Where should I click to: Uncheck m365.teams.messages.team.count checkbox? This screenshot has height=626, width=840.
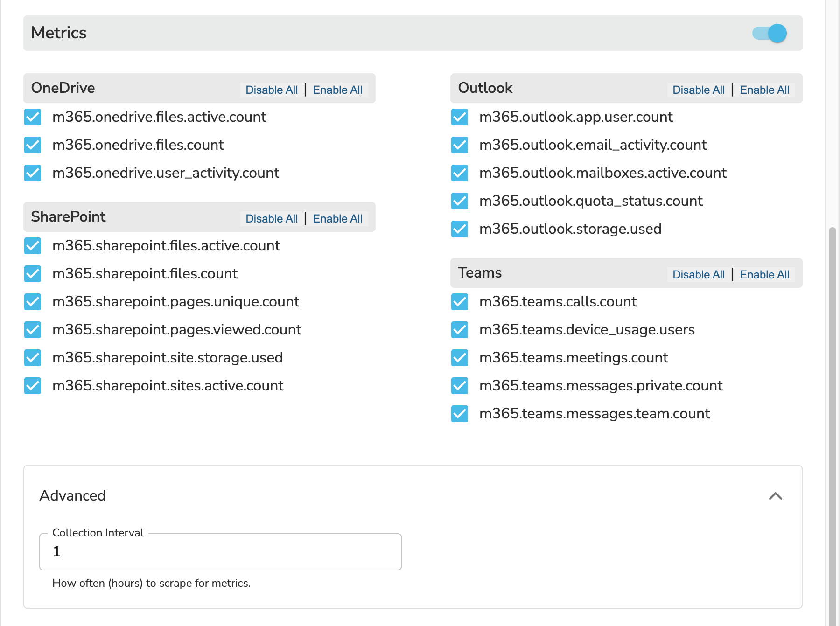click(x=460, y=414)
